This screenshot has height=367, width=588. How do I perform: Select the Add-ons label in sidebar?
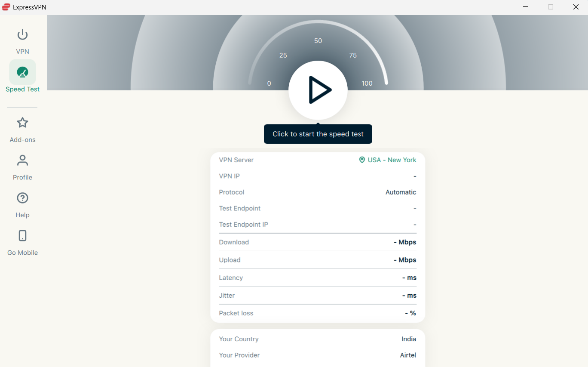tap(22, 140)
